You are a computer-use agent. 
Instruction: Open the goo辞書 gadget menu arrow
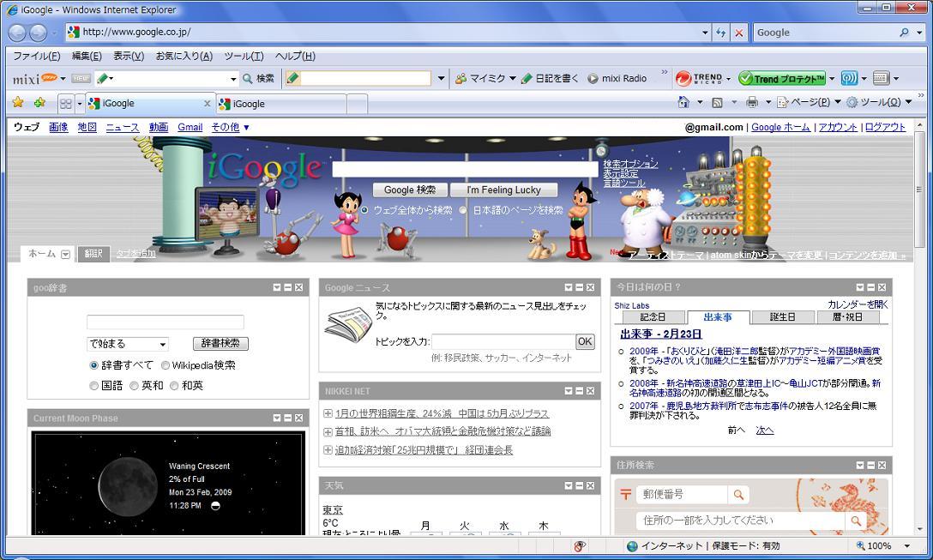[277, 287]
